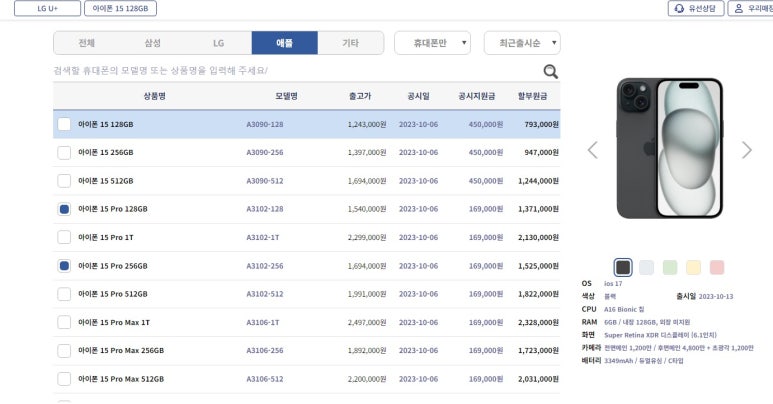Open the 최근출시순 sort dropdown
Viewport: 773px width, 404px height.
[x=522, y=43]
